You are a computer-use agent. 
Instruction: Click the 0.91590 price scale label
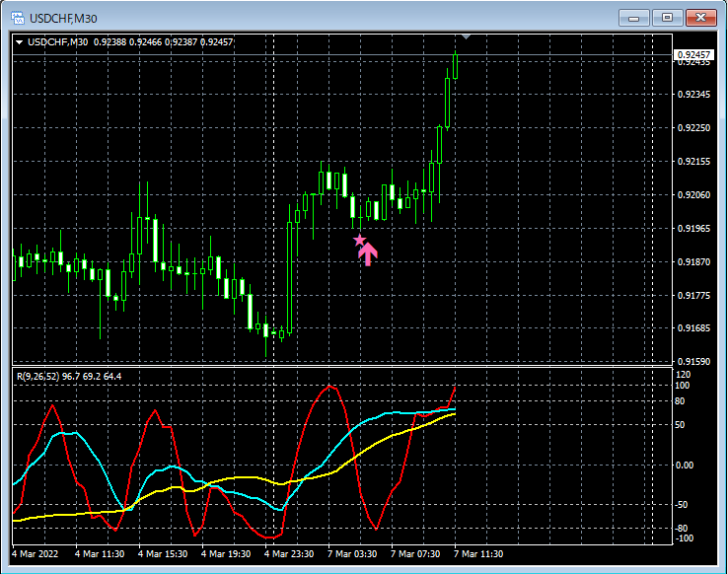coord(693,362)
